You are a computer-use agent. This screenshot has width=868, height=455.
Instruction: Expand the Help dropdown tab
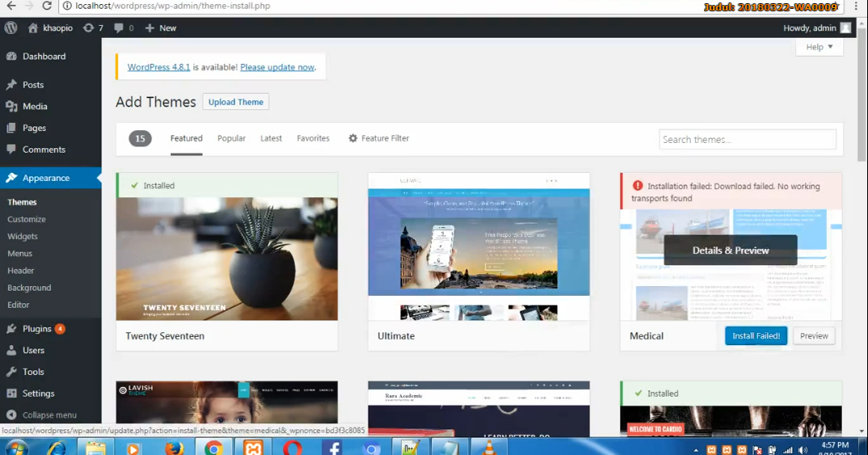click(820, 47)
